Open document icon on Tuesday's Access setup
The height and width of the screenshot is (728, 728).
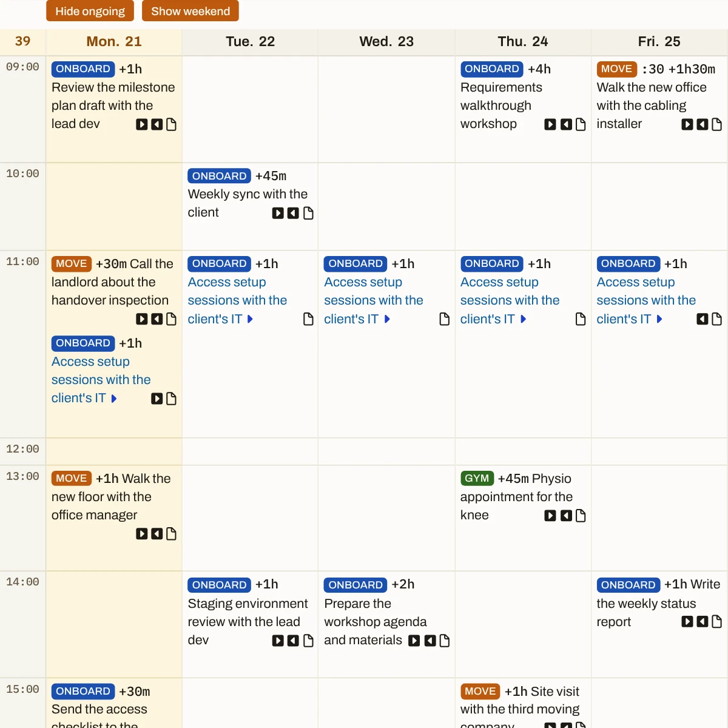(308, 319)
